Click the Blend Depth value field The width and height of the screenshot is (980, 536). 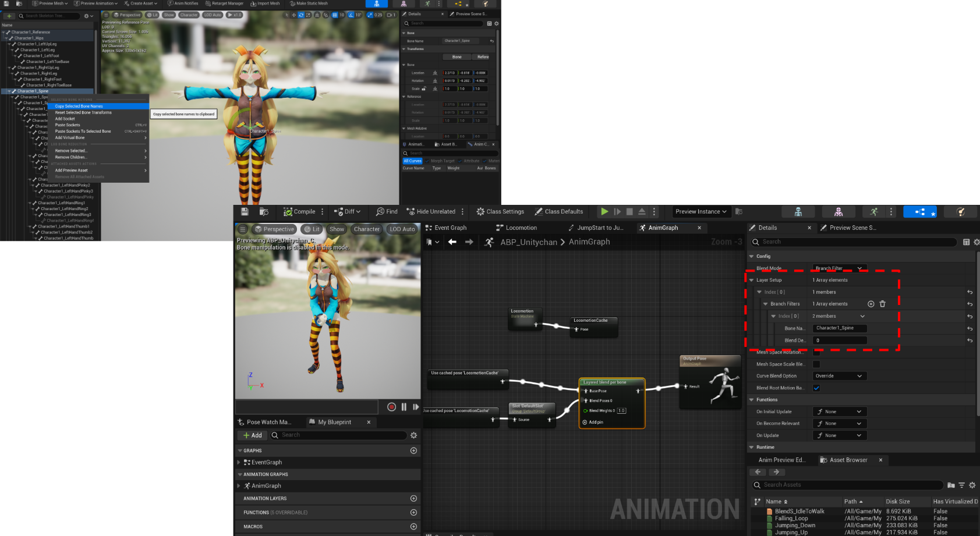(x=839, y=340)
